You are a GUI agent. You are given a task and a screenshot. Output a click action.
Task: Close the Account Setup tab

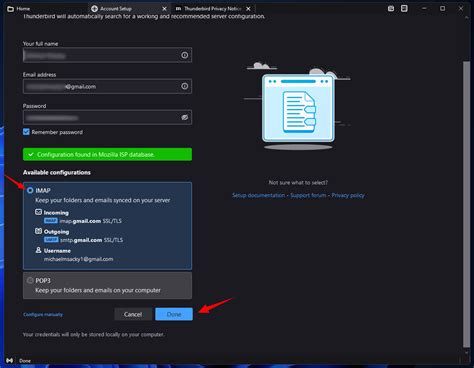click(x=164, y=9)
